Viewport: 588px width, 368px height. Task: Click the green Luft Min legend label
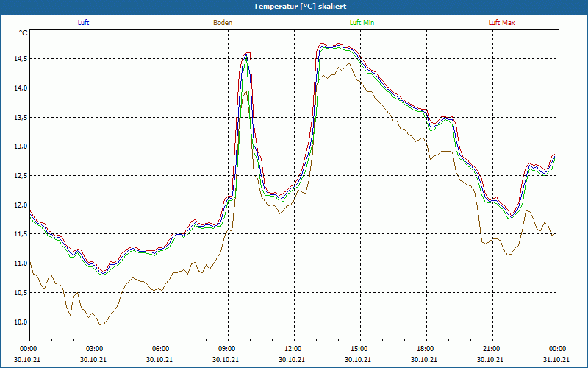tap(362, 23)
